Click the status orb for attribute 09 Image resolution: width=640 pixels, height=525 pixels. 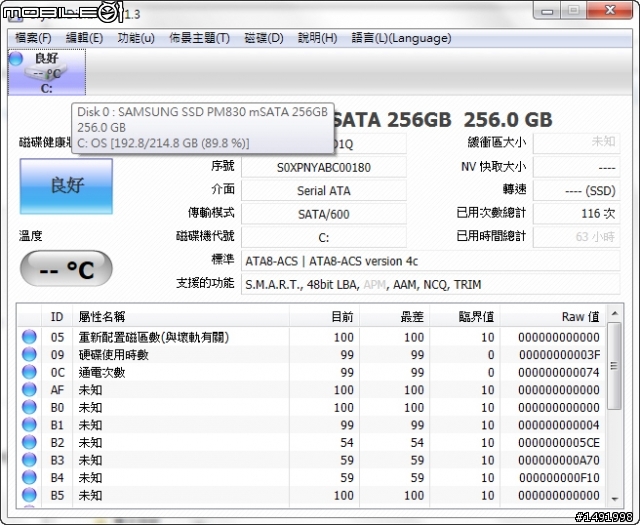(x=29, y=354)
